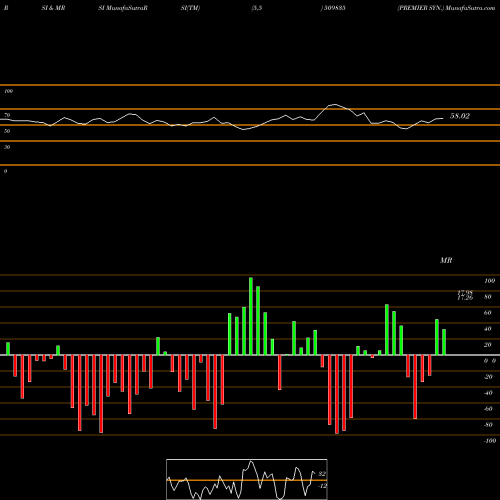This screenshot has height=500, width=500.
Task: Click the peak of the RSI line
Action: 334,105
